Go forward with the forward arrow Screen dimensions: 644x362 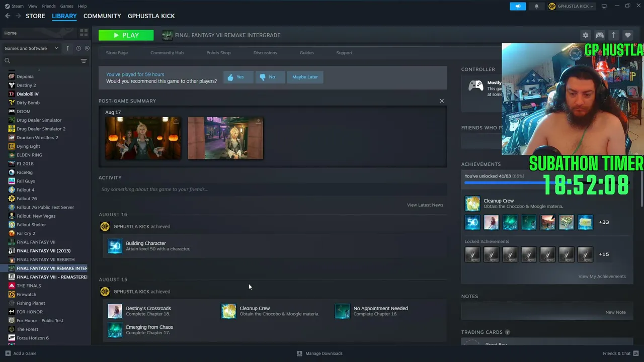pos(18,16)
